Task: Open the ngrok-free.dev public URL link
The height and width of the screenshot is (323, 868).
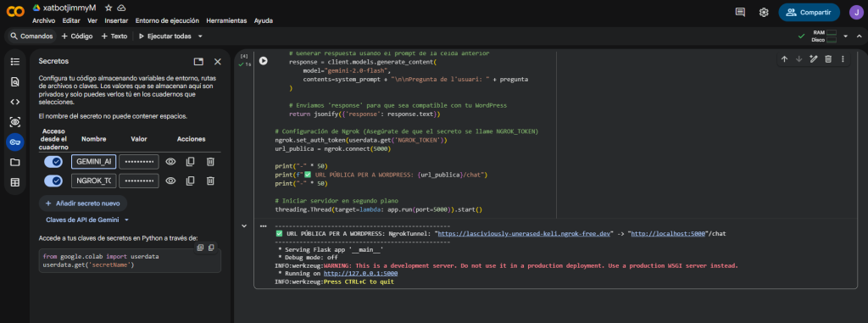Action: [525, 234]
